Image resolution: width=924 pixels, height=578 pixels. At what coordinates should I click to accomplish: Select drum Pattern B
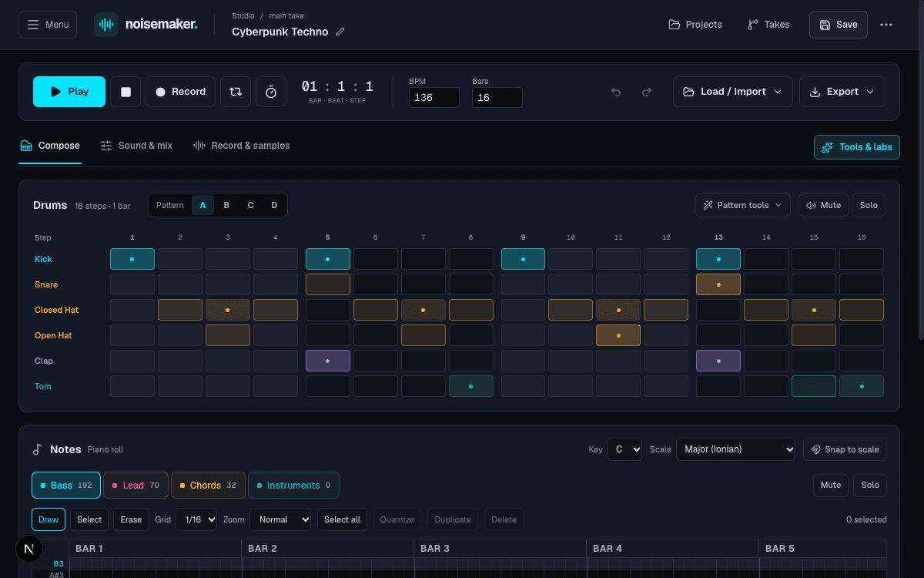(226, 205)
